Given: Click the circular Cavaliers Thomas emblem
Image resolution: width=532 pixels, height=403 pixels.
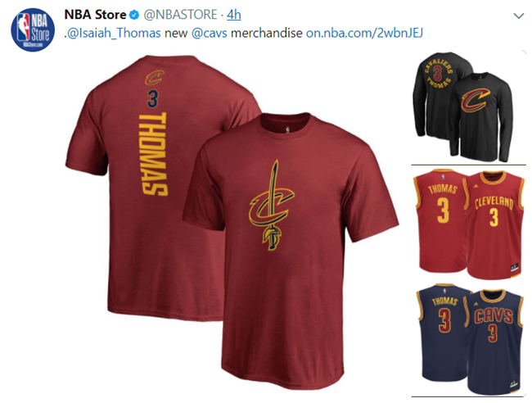Looking at the screenshot, I should [x=438, y=73].
